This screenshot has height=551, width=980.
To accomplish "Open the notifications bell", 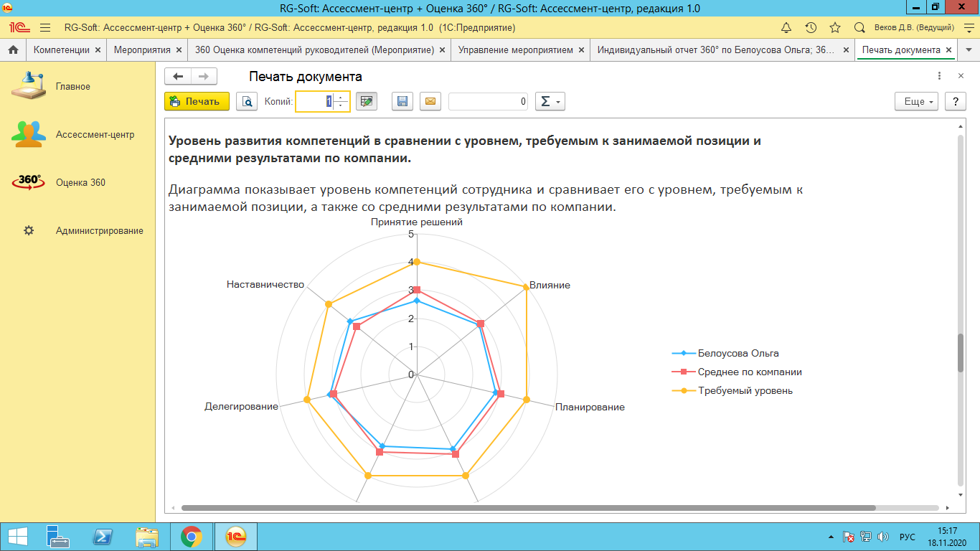I will (x=786, y=28).
